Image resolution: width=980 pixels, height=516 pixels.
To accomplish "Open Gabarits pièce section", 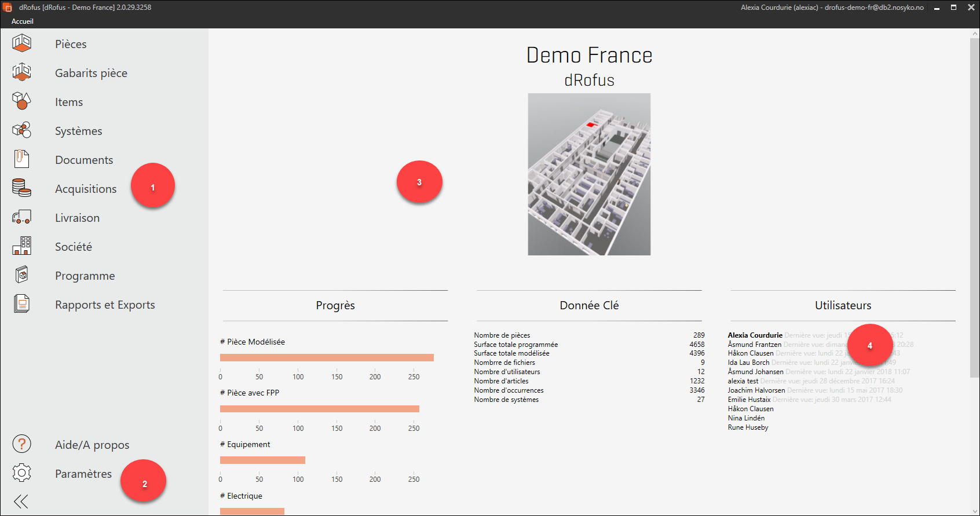I will pyautogui.click(x=91, y=73).
